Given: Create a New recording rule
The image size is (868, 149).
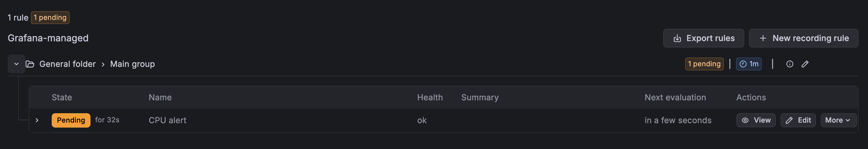Looking at the screenshot, I should coord(803,38).
